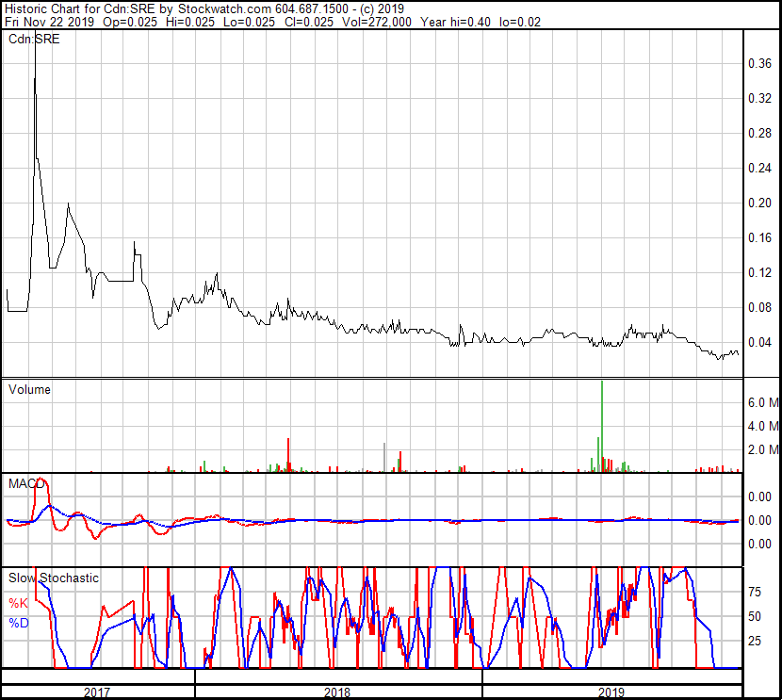Click the 2017 year label on timeline
The image size is (782, 700).
tap(97, 692)
